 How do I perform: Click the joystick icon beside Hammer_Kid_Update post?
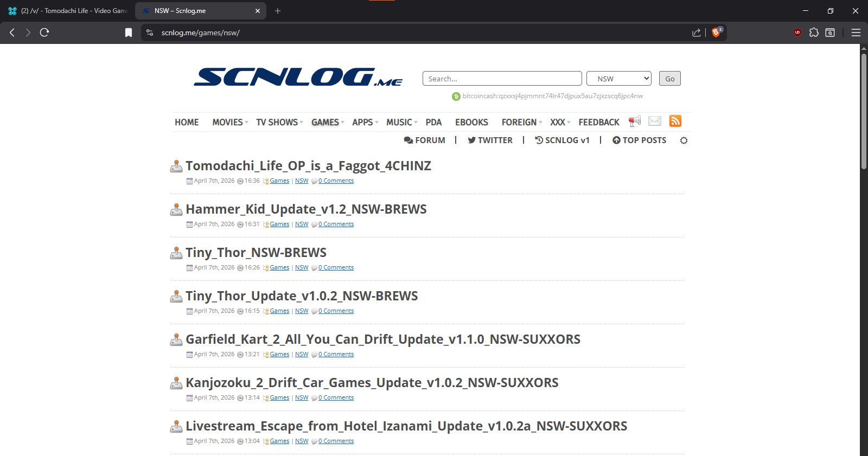pyautogui.click(x=176, y=209)
